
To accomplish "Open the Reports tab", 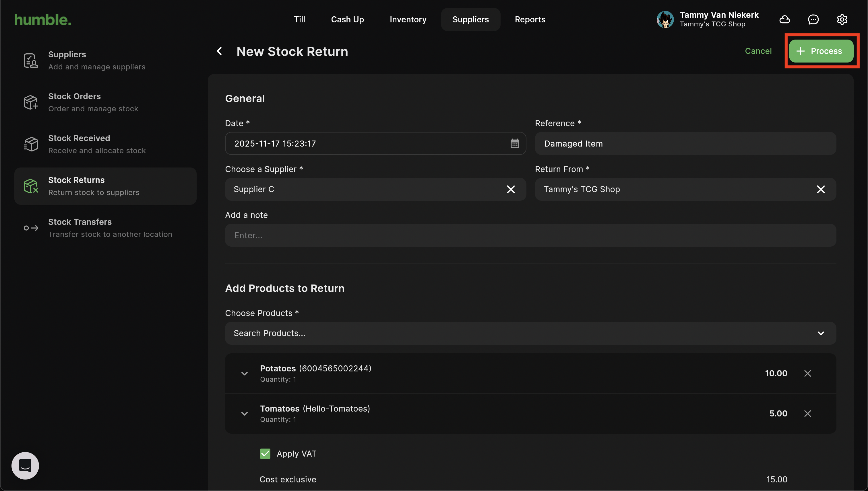I will (530, 20).
